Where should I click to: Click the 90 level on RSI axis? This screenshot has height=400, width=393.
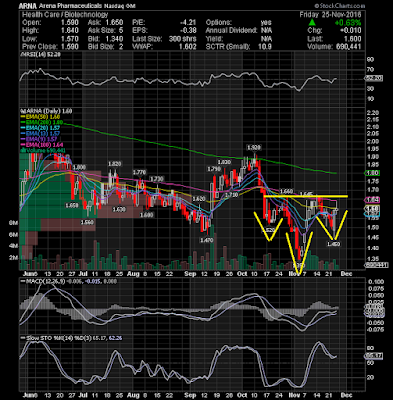[x=371, y=59]
